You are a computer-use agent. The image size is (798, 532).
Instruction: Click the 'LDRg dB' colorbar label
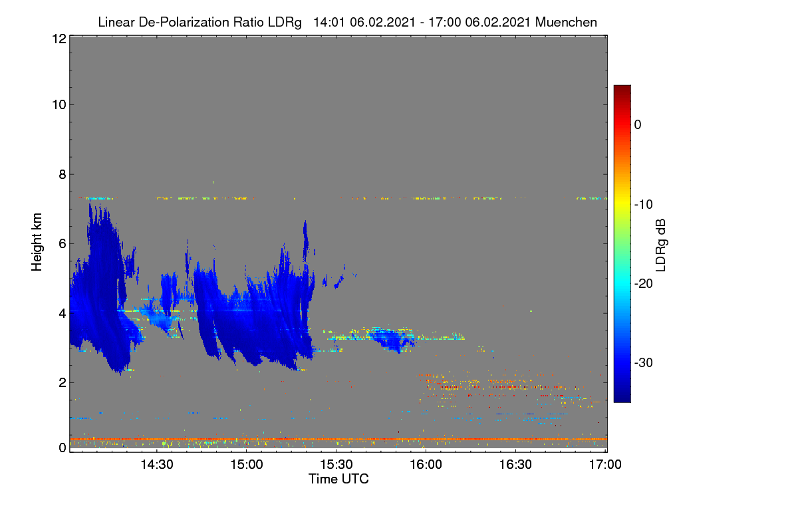pos(660,244)
